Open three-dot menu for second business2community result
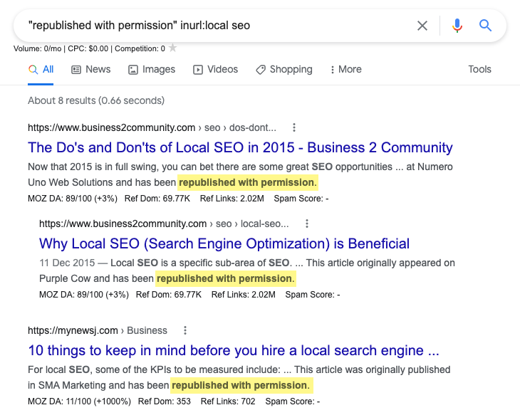520x420 pixels. tap(306, 224)
